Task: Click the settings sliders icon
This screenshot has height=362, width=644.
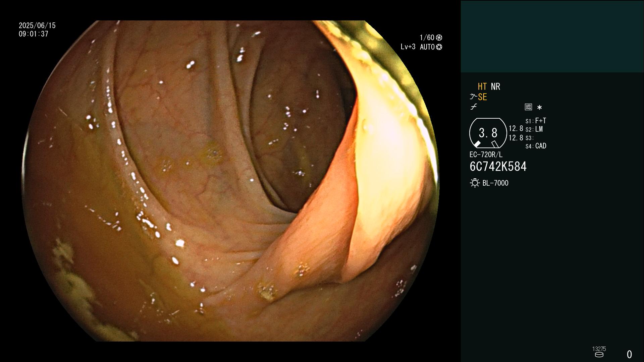Action: (x=528, y=107)
